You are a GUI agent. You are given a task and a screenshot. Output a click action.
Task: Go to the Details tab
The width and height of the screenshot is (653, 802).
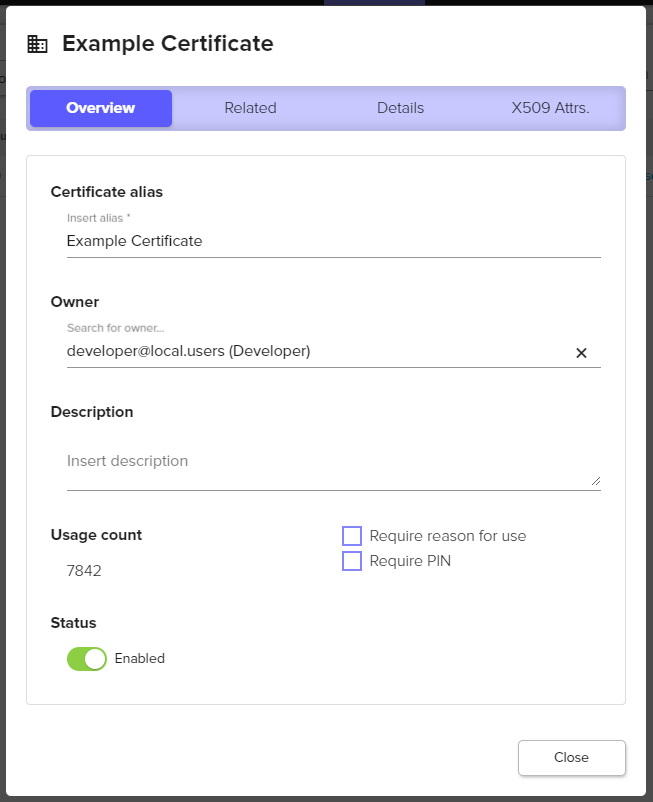coord(400,108)
